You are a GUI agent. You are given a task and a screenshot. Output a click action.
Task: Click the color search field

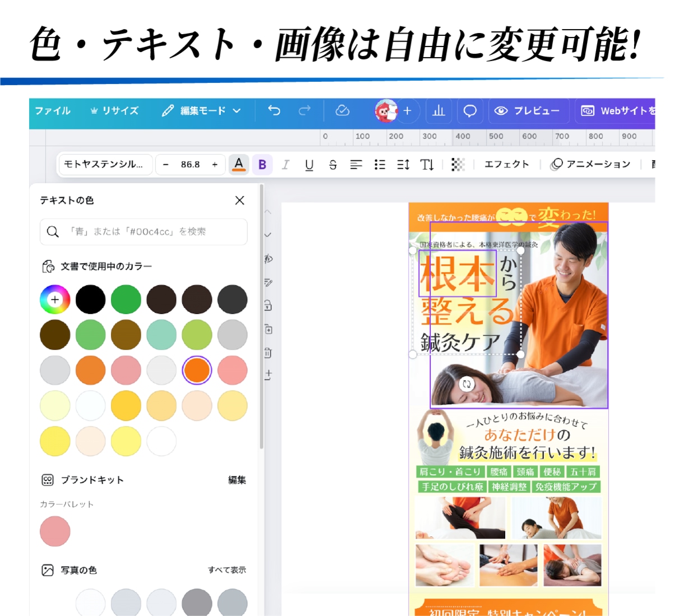pyautogui.click(x=144, y=231)
